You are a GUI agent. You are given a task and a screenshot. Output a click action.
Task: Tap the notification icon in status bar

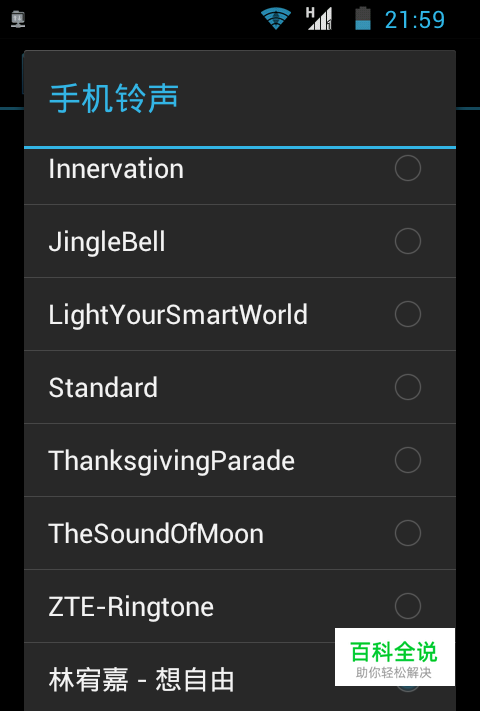coord(18,19)
